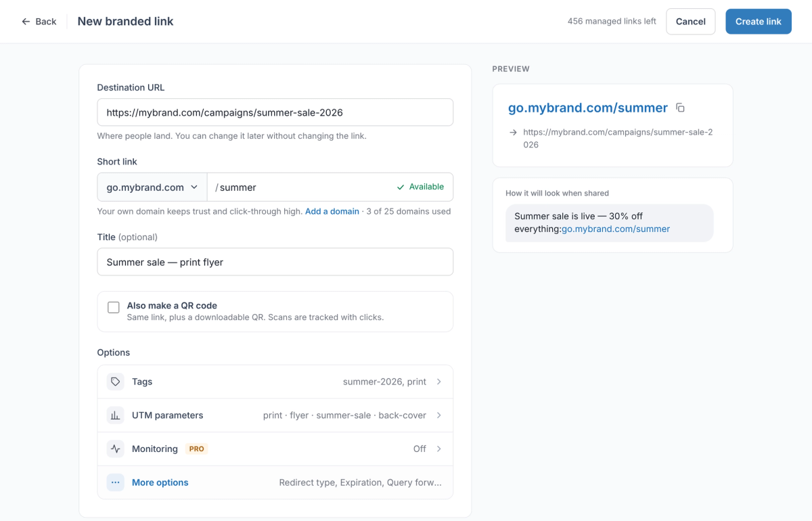Click the preview destination URL text

[x=618, y=139]
